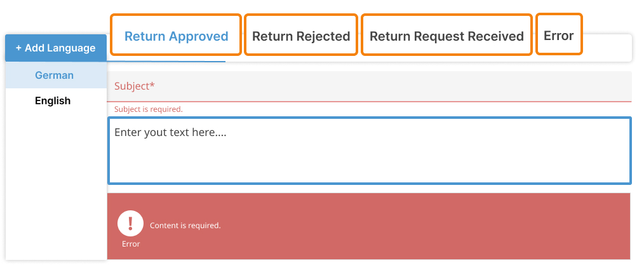Click the 'Enter yout text here....' placeholder text
This screenshot has width=644, height=265.
(x=170, y=132)
